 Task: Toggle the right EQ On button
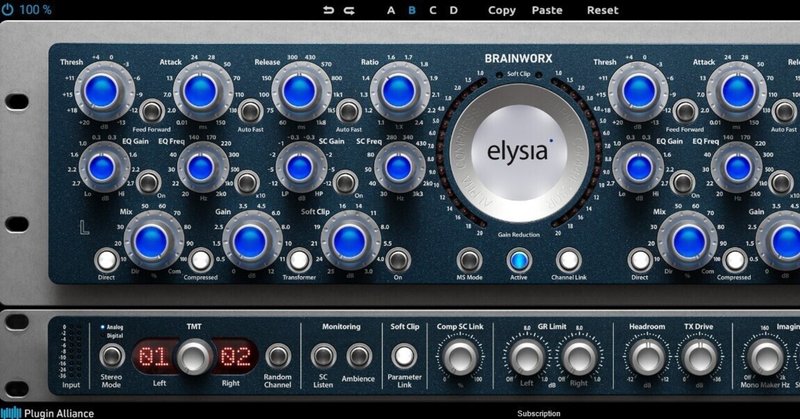click(682, 182)
